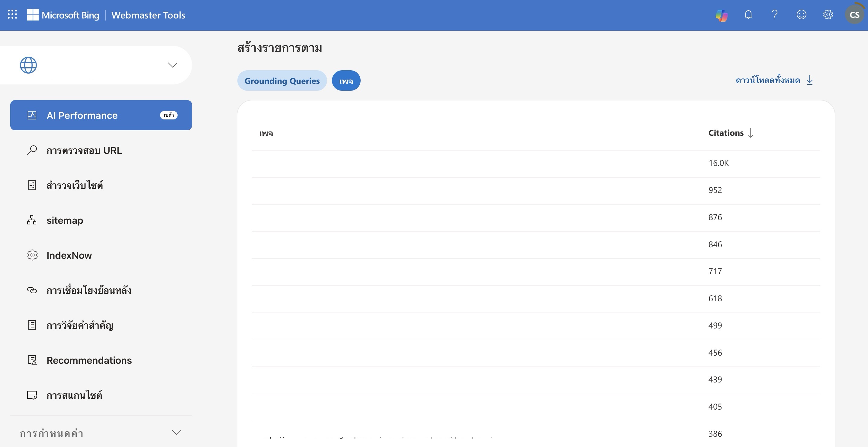Open the sitemap sidebar item
The image size is (868, 447).
point(65,220)
